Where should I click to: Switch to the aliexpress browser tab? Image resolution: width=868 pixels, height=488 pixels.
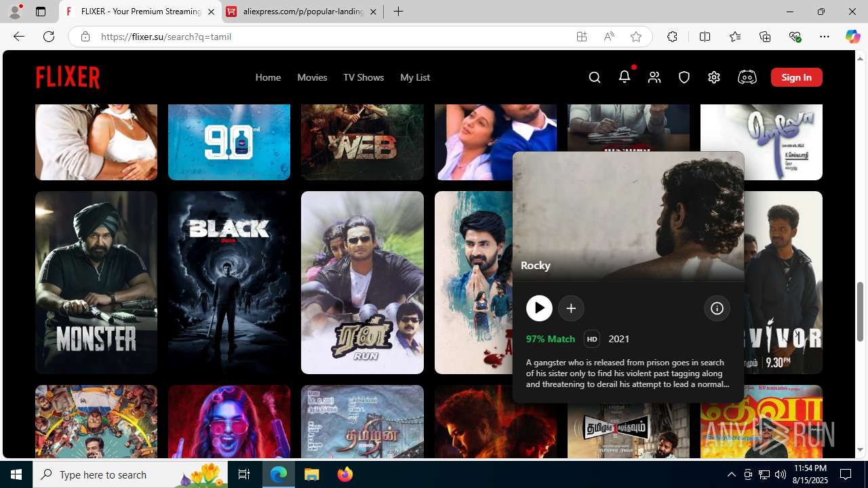click(302, 12)
